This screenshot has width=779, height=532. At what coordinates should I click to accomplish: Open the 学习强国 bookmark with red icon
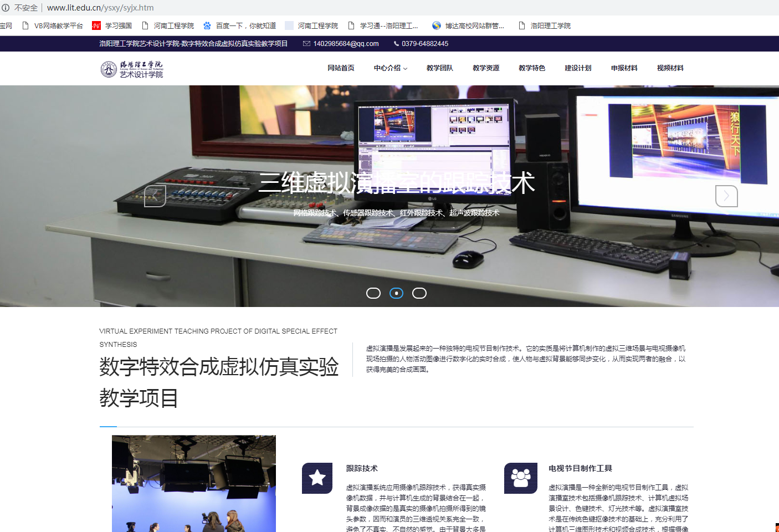112,25
